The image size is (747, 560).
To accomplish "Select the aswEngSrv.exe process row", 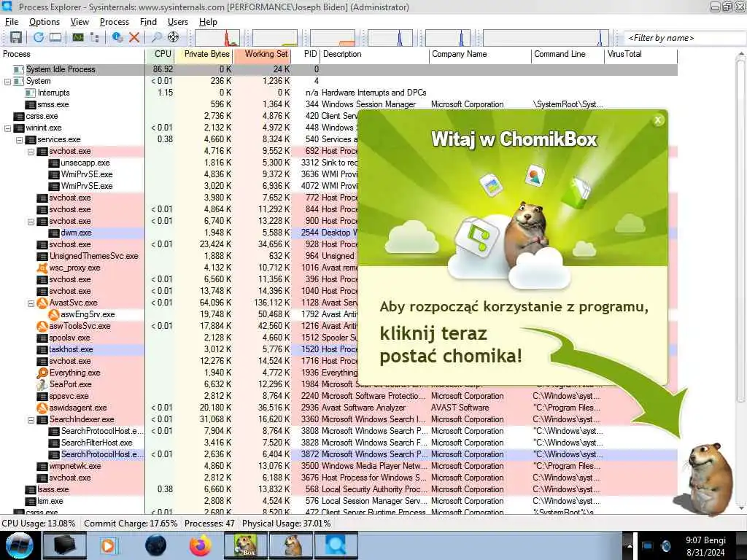I will (338, 314).
